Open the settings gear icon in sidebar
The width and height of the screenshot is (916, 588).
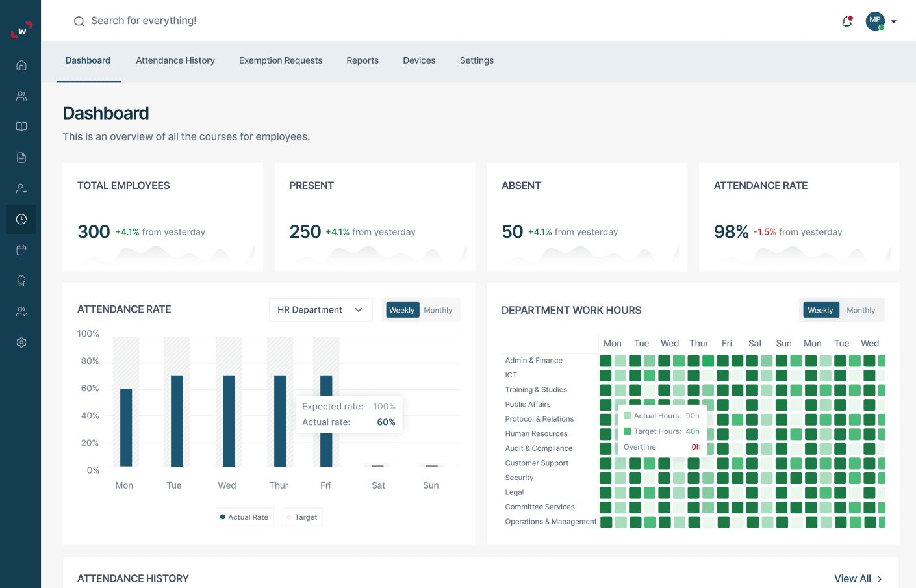21,342
